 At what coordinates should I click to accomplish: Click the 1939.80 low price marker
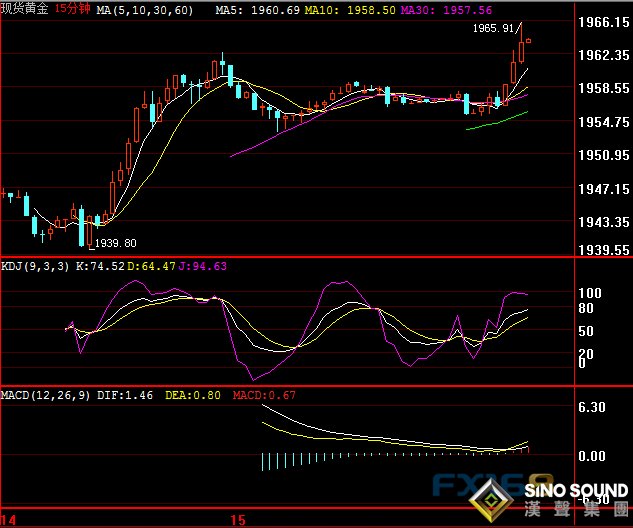click(115, 243)
